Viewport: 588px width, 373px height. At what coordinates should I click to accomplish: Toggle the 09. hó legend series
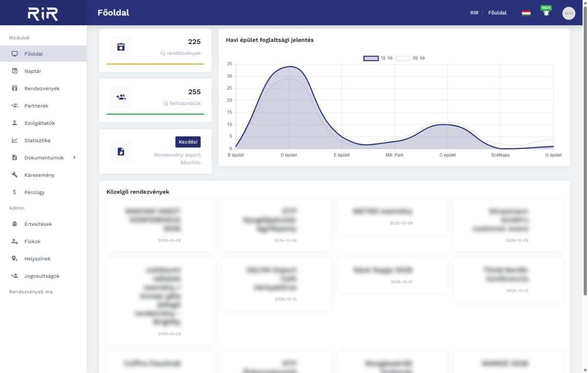click(411, 58)
